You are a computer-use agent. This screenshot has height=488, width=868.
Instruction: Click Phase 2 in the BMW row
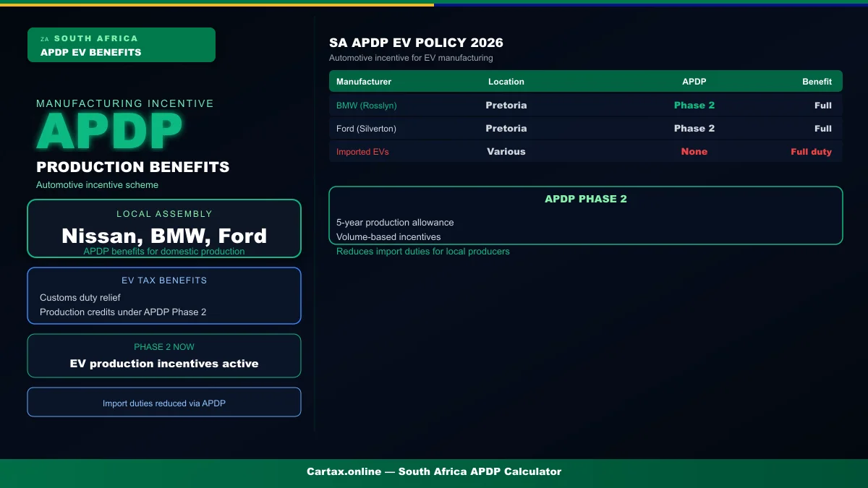(x=694, y=106)
